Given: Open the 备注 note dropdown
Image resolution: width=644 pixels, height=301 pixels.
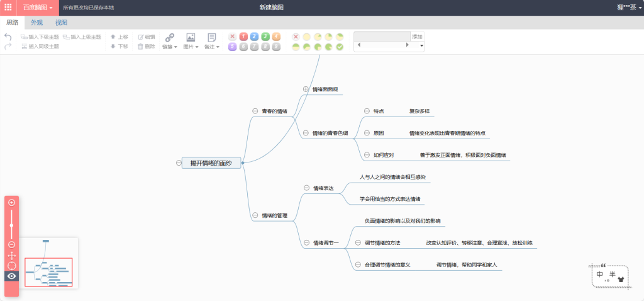Looking at the screenshot, I should pos(212,47).
